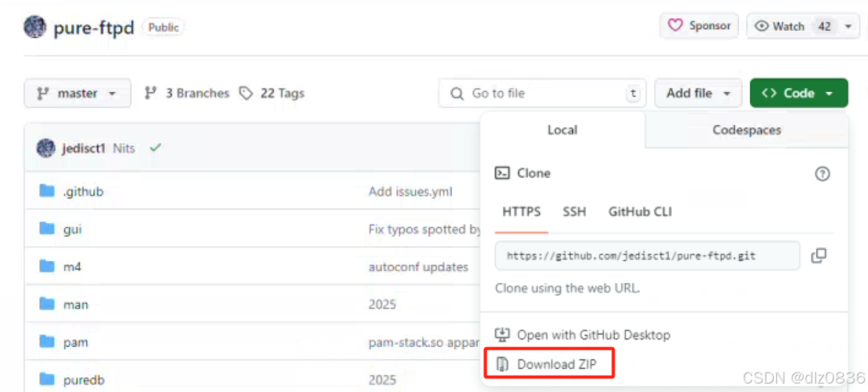The height and width of the screenshot is (392, 868).
Task: Click the GitHub Desktop download icon
Action: coord(502,335)
